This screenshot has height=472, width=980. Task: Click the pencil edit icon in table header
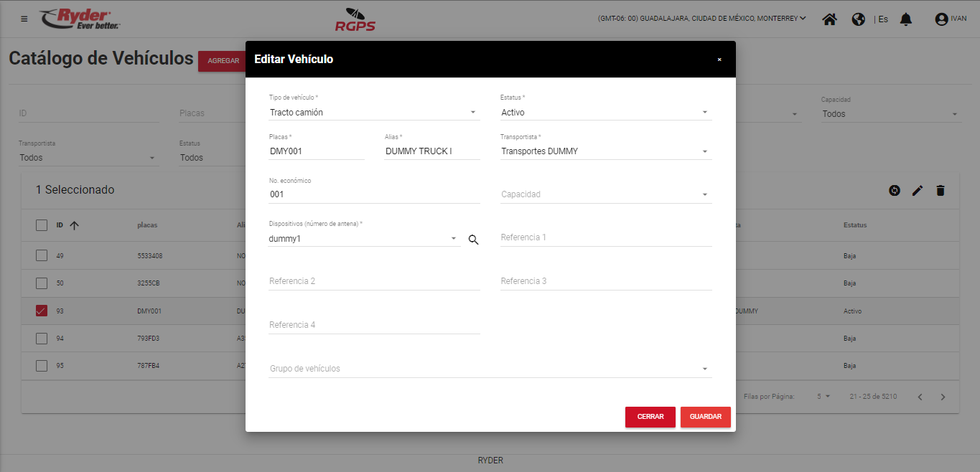click(917, 190)
